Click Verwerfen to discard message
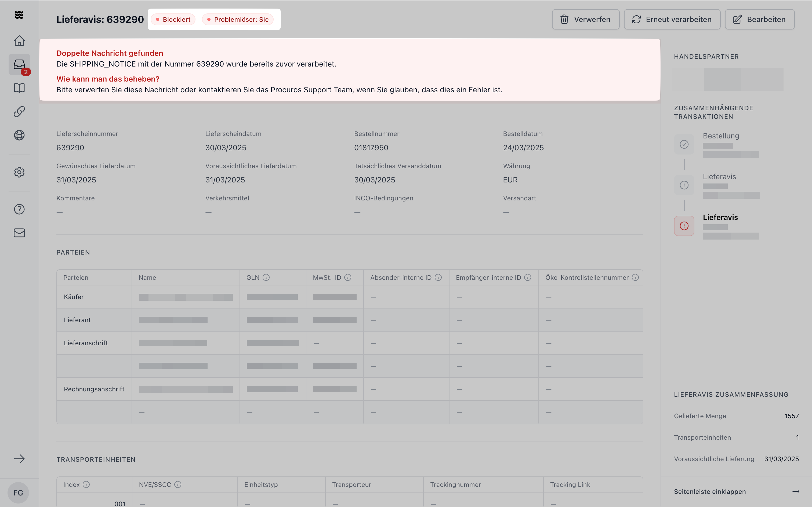The image size is (812, 507). [x=586, y=19]
